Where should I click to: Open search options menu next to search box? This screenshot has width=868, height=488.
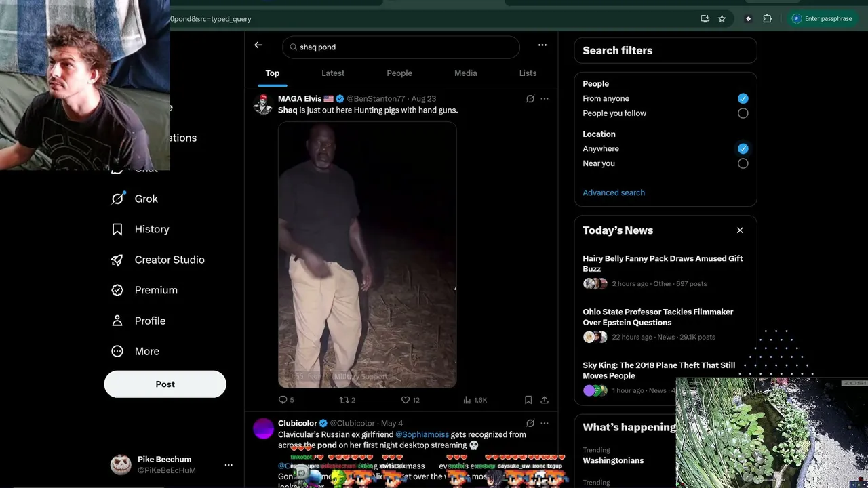pos(542,45)
